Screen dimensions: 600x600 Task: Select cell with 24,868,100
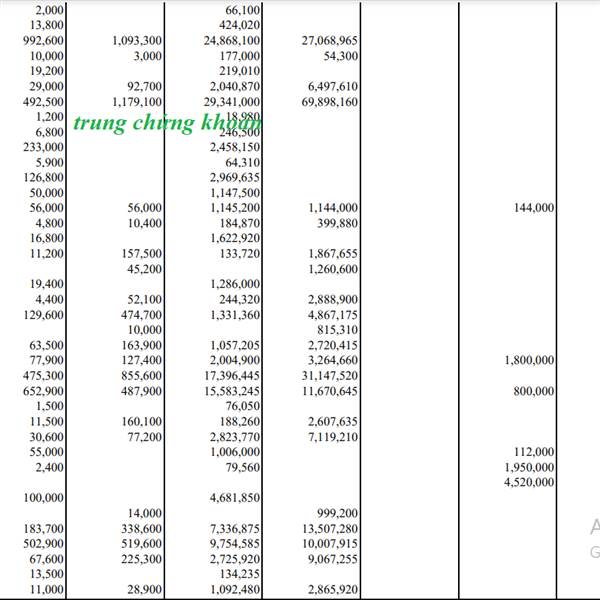[232, 41]
